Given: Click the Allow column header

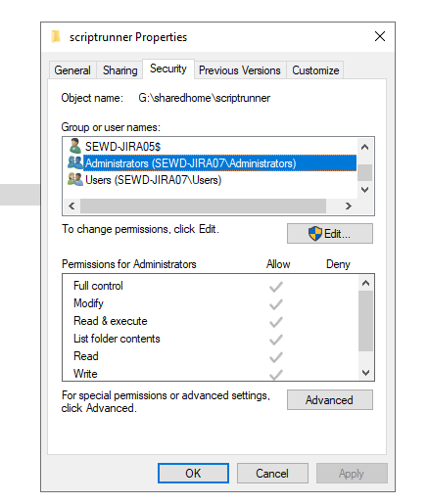Looking at the screenshot, I should [x=278, y=264].
